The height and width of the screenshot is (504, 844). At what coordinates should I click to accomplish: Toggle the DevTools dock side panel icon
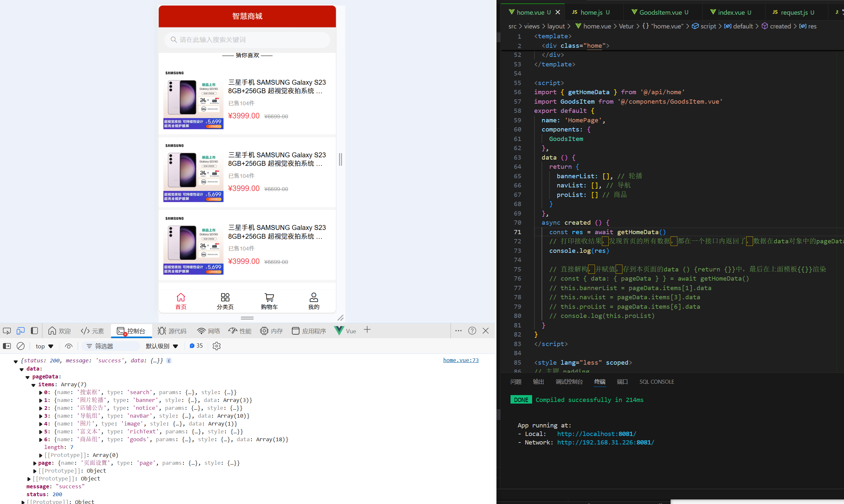tap(34, 331)
